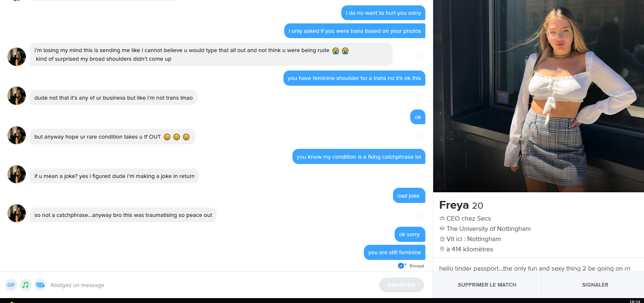
Task: Like the "making a joke in return" message
Action: pos(419,176)
